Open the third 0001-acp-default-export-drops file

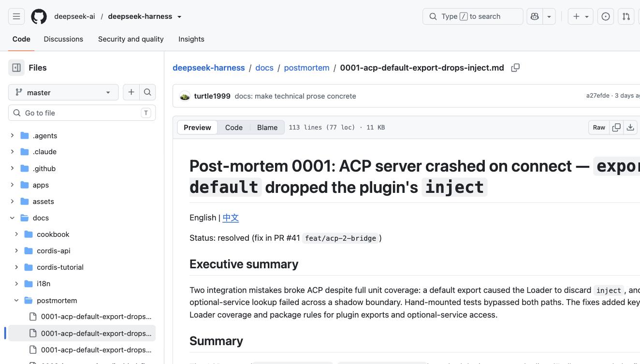coord(82,350)
